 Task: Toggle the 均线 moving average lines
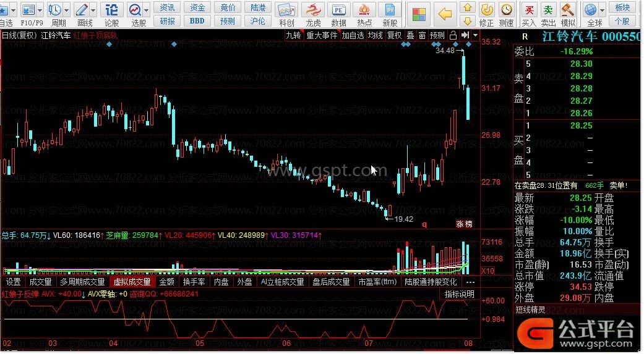point(375,35)
